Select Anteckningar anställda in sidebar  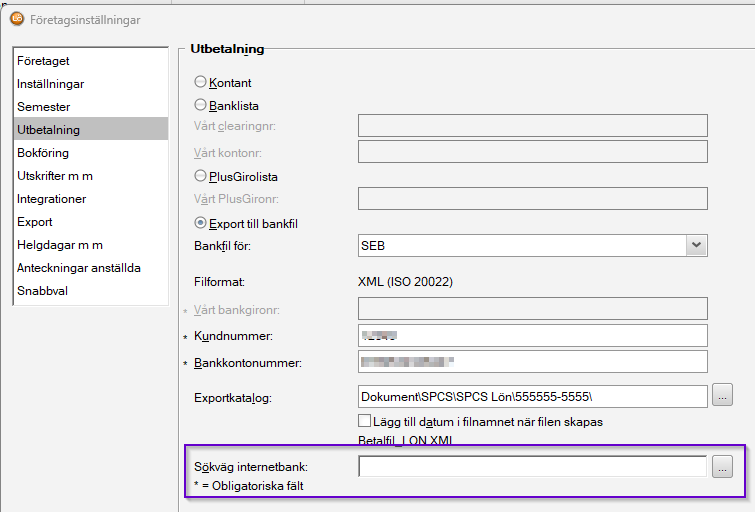click(91, 268)
